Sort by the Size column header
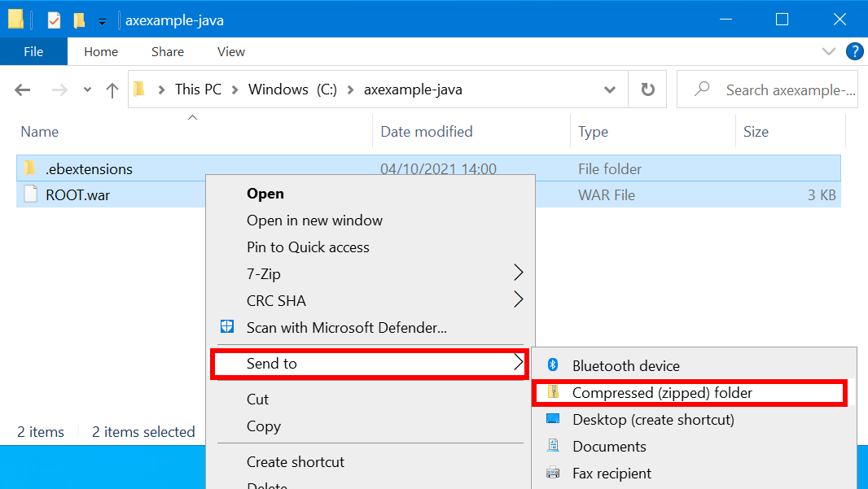 [x=756, y=132]
